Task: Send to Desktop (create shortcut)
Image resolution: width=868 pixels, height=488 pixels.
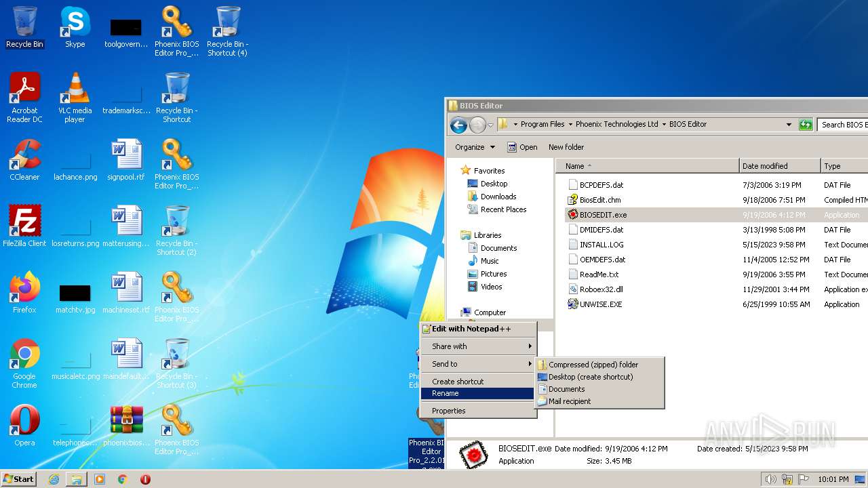Action: pyautogui.click(x=599, y=377)
